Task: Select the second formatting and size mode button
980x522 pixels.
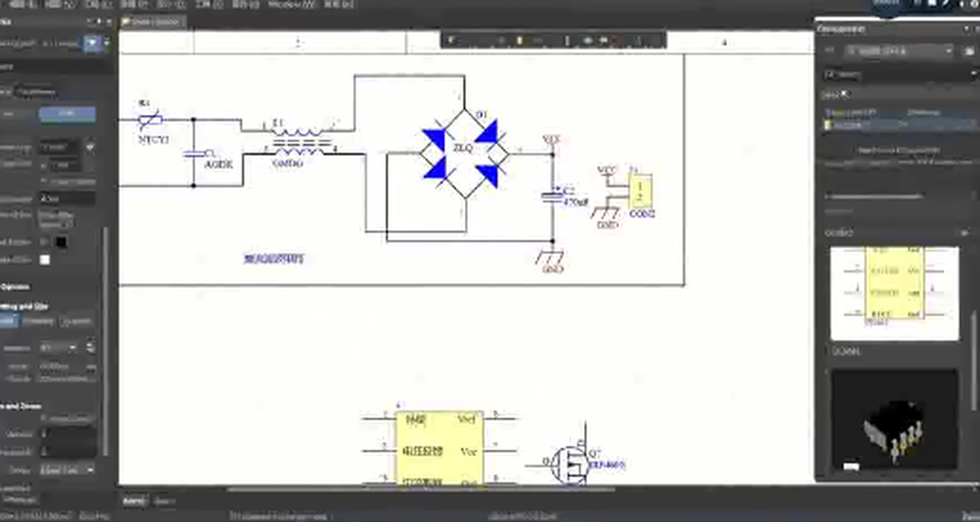Action: pyautogui.click(x=38, y=321)
